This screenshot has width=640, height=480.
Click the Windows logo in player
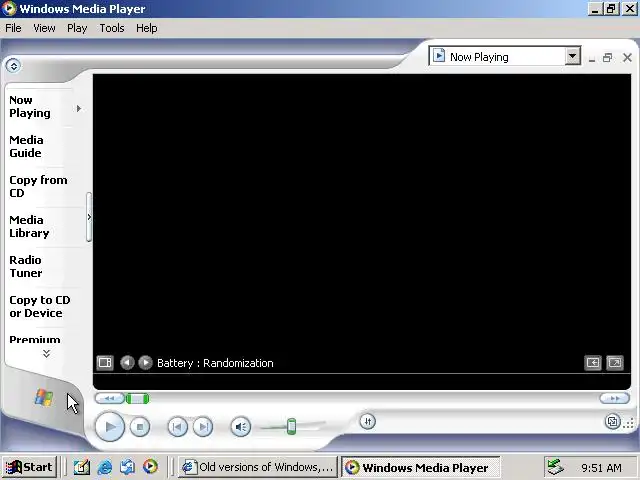pos(44,398)
